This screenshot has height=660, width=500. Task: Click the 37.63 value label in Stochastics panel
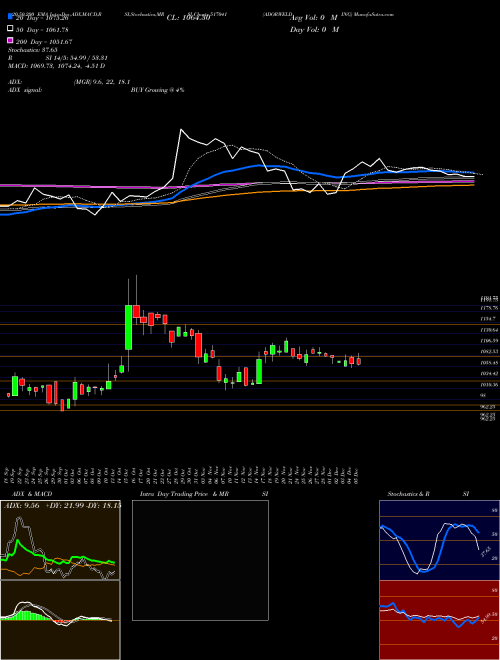tap(486, 552)
